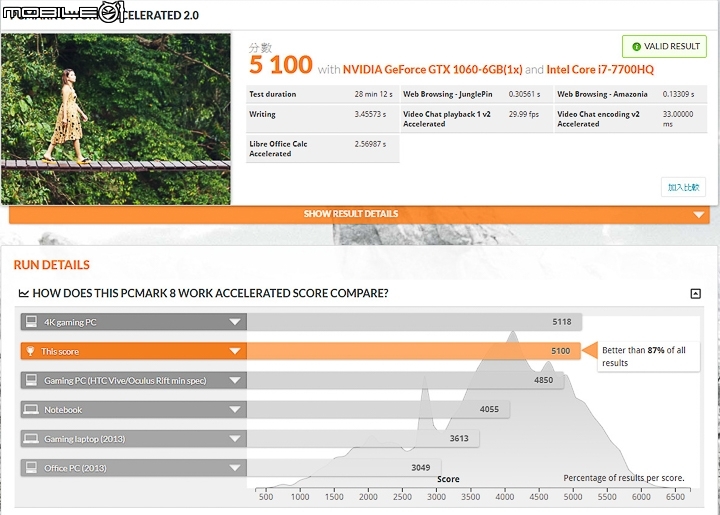
Task: Open the NVIDIA GeForce GTX 1060-6GB link
Action: (x=433, y=70)
